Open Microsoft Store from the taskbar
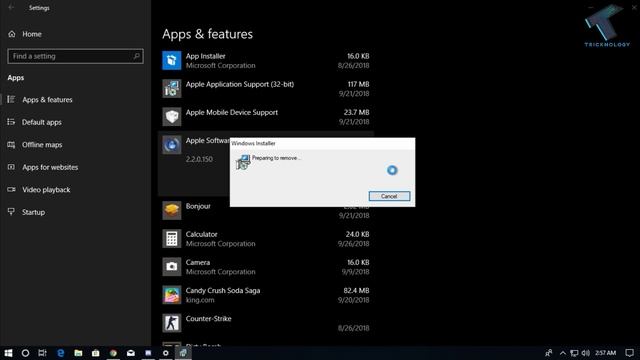The width and height of the screenshot is (640, 360). (x=96, y=353)
